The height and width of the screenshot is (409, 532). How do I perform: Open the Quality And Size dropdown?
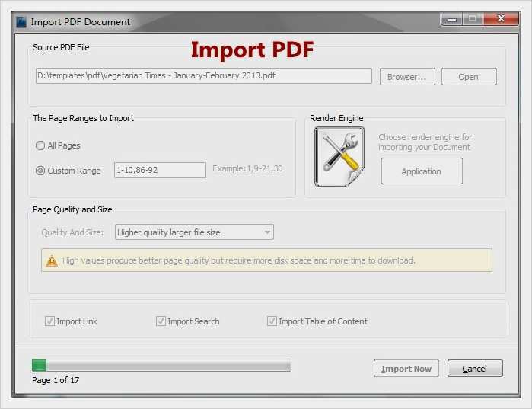point(194,232)
